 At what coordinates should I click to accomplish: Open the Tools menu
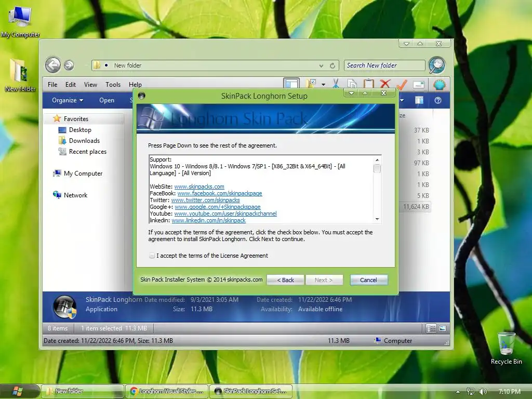[113, 85]
